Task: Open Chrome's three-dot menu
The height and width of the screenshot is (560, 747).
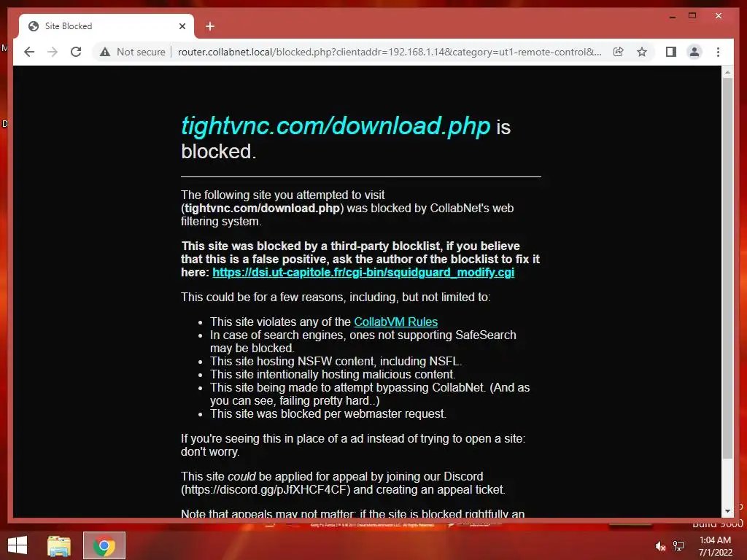Action: tap(718, 52)
